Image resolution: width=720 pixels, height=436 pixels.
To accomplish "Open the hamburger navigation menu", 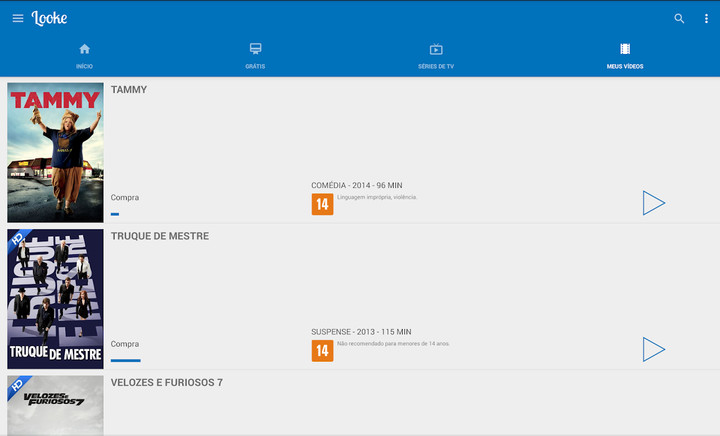I will click(x=18, y=19).
